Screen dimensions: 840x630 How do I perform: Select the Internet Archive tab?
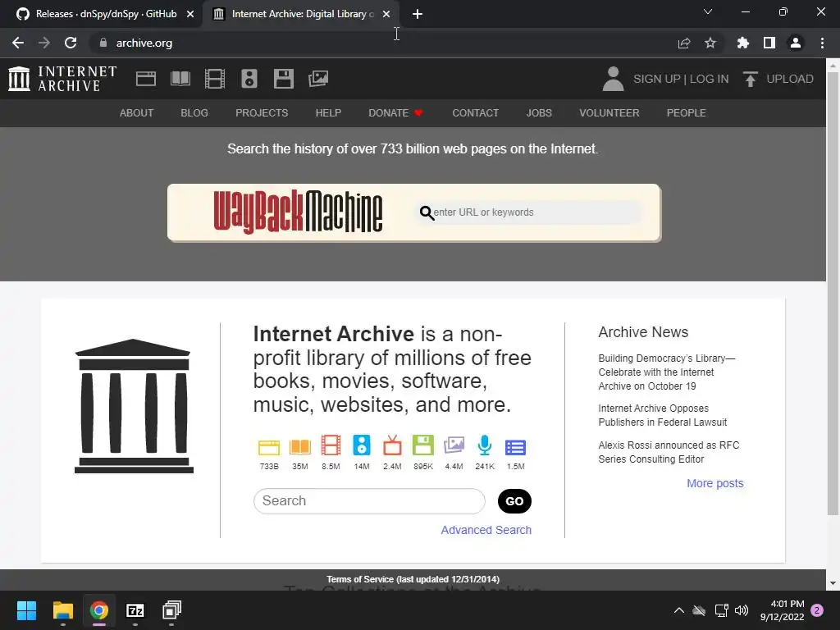coord(300,14)
